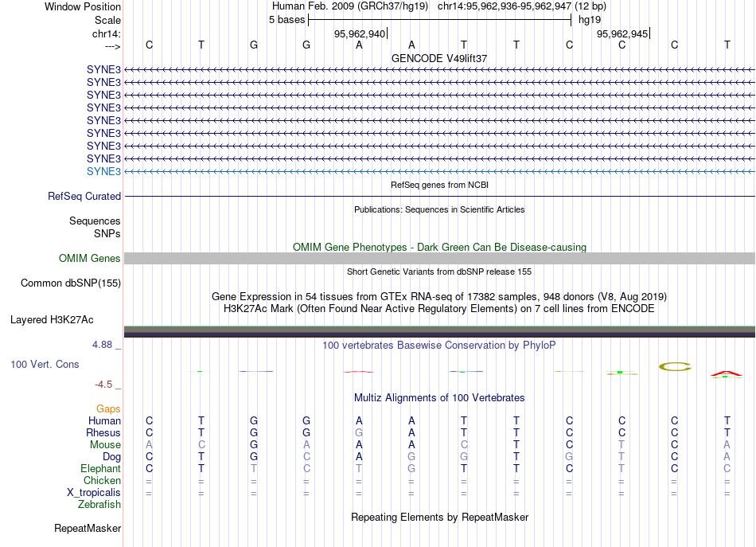Click the -4.5 PhyloP lower limit

point(103,385)
